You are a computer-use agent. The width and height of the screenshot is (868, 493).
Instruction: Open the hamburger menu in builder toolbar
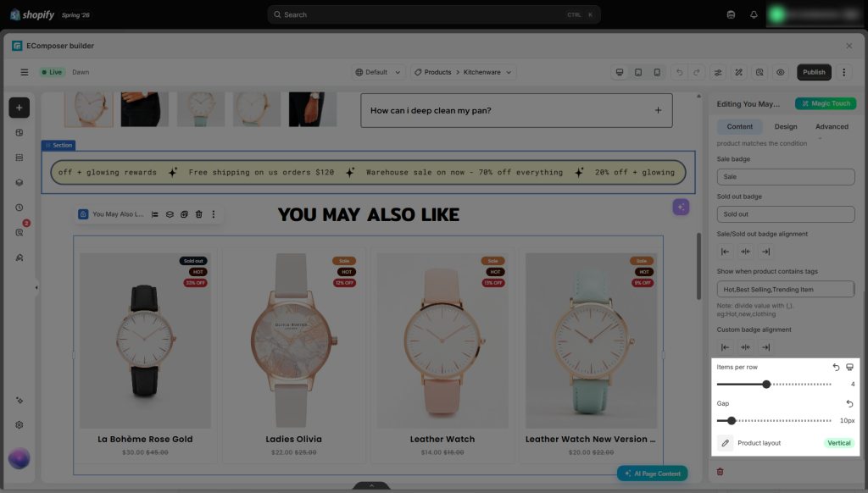pyautogui.click(x=25, y=72)
